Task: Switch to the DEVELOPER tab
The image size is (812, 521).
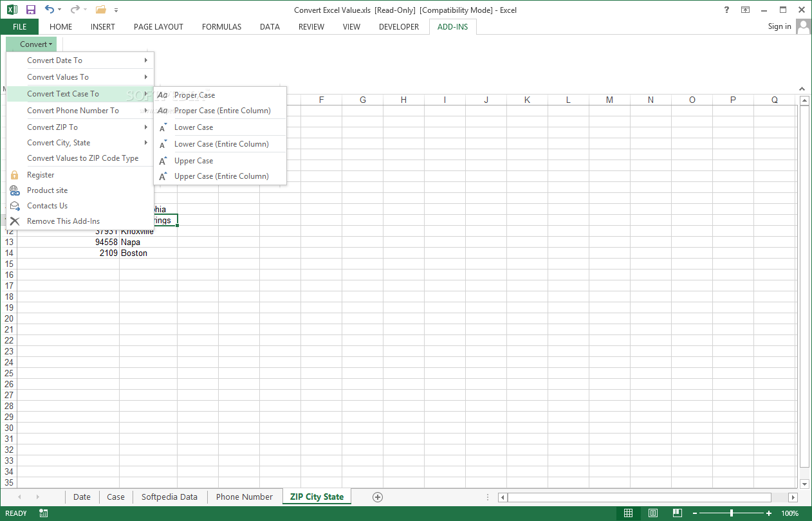Action: point(399,27)
